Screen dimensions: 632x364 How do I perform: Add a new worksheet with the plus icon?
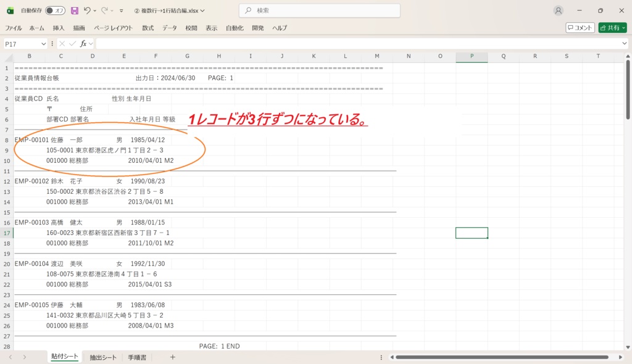pyautogui.click(x=173, y=357)
